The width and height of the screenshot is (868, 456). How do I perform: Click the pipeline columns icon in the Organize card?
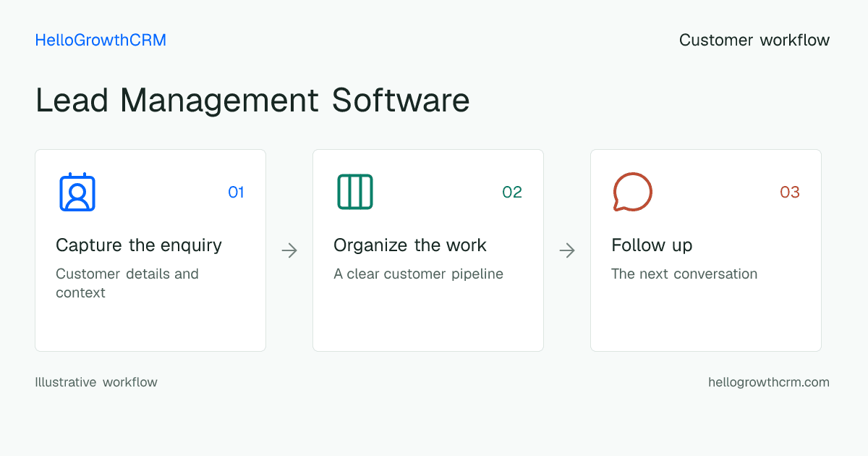[355, 192]
